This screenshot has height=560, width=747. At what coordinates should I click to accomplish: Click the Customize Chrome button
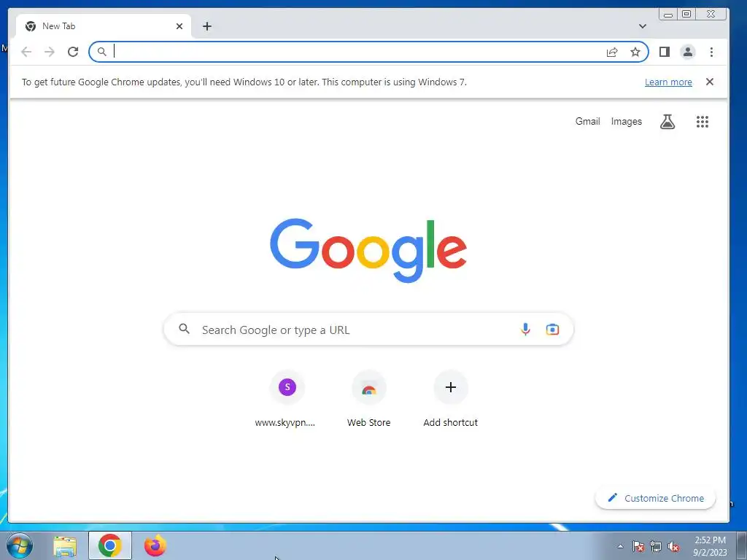[656, 498]
